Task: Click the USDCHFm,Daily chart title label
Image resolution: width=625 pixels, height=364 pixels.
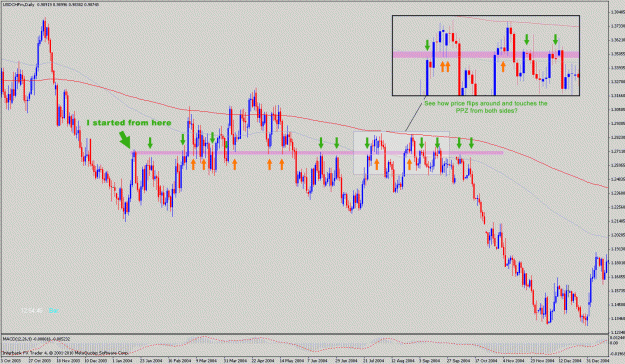Action: click(x=18, y=4)
